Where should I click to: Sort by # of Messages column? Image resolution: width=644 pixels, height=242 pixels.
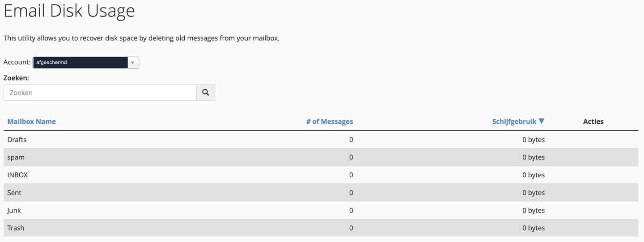point(330,121)
